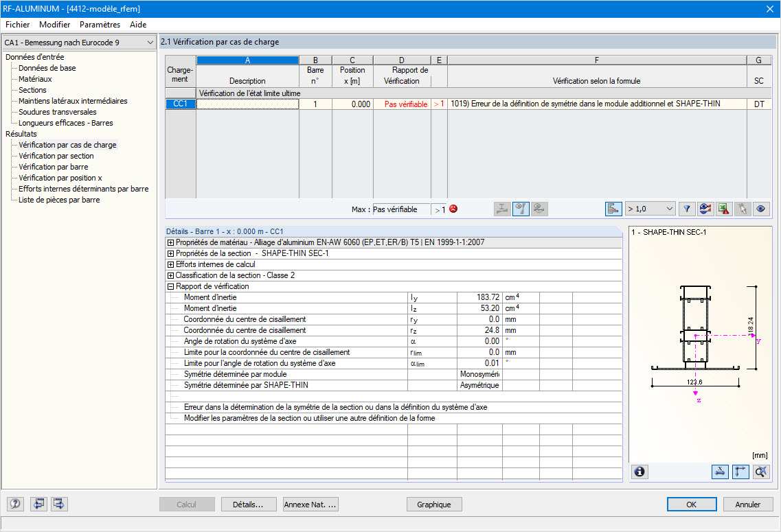
Task: Click the Résultats tree heading
Action: tap(21, 134)
